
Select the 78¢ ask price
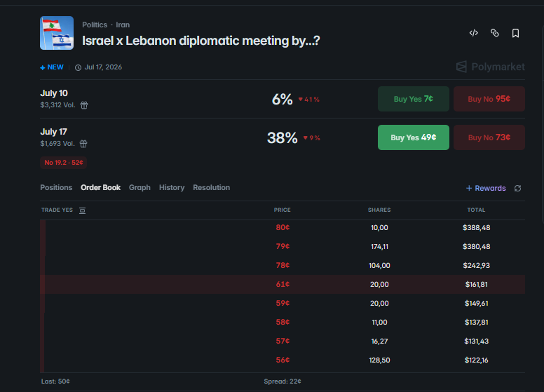(x=283, y=265)
